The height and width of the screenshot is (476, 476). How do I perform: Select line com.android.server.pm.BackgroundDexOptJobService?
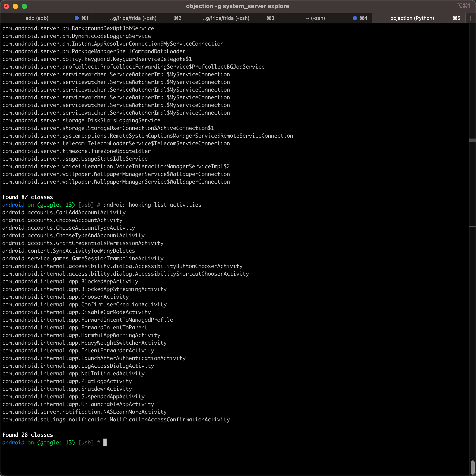(78, 28)
